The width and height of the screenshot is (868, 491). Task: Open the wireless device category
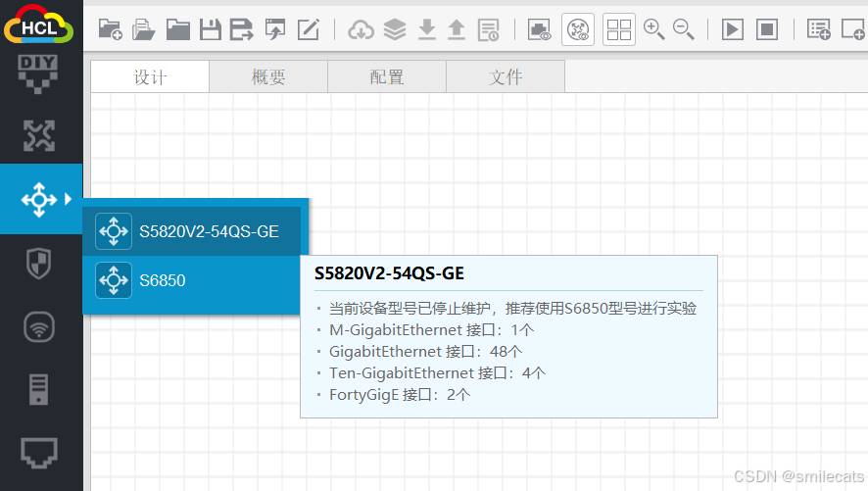(x=39, y=327)
